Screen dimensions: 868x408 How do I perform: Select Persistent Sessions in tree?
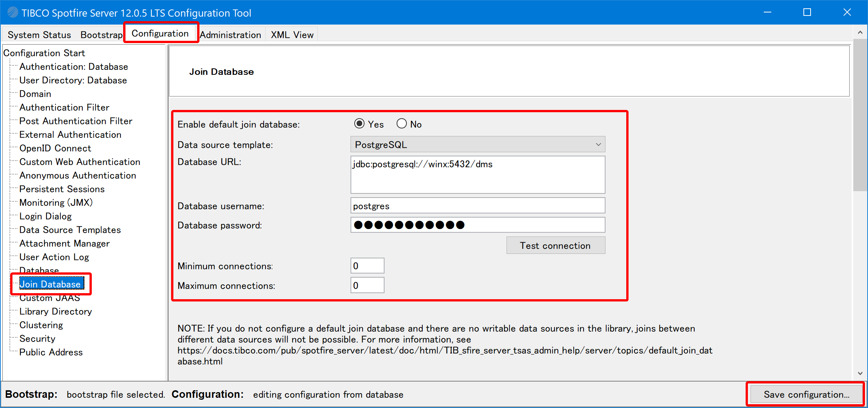(62, 189)
